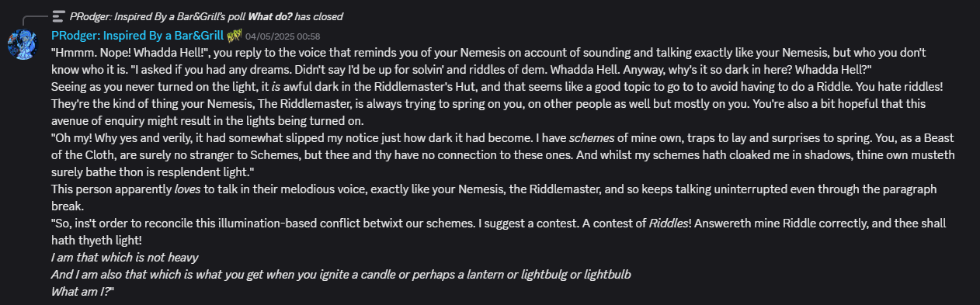Click the yellow role badge next to username
Image resolution: width=980 pixels, height=305 pixels.
click(235, 36)
